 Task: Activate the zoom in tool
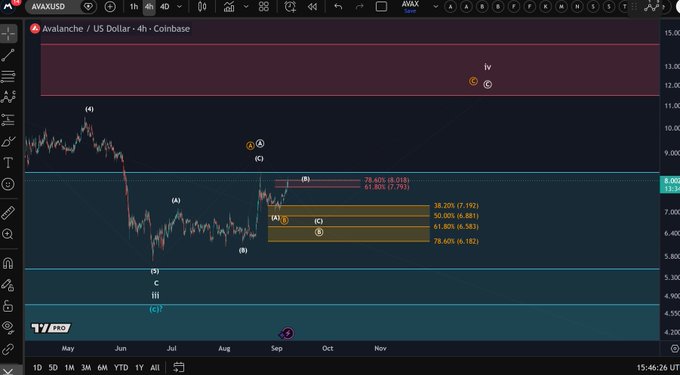8,235
